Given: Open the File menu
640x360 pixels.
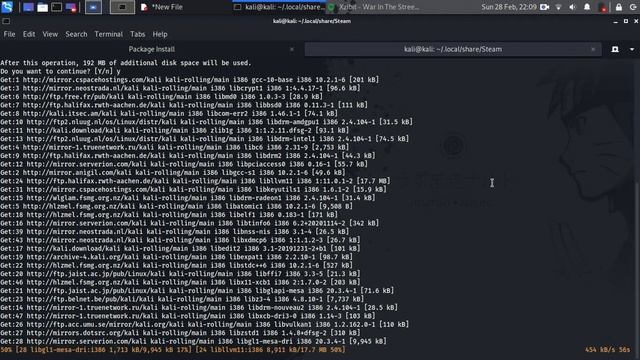Looking at the screenshot, I should 9,34.
